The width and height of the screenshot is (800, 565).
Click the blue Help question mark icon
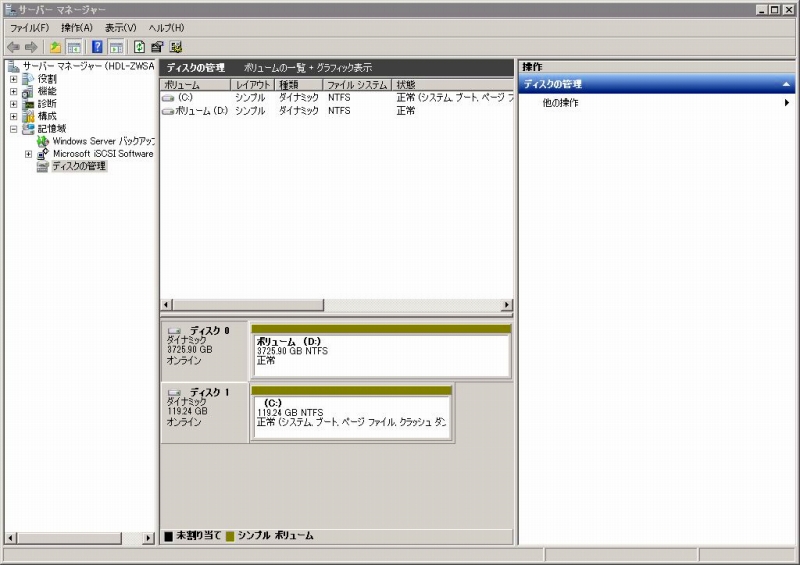[x=97, y=47]
